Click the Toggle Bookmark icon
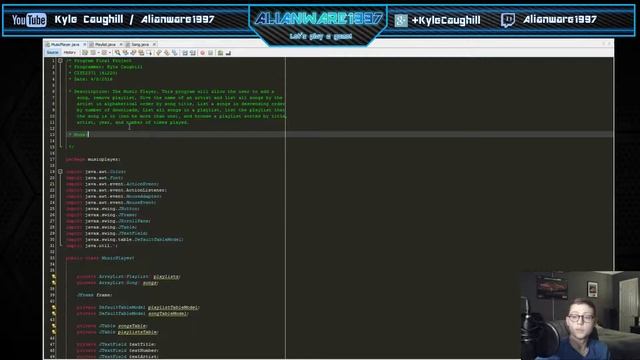Image resolution: width=640 pixels, height=360 pixels. [174, 53]
